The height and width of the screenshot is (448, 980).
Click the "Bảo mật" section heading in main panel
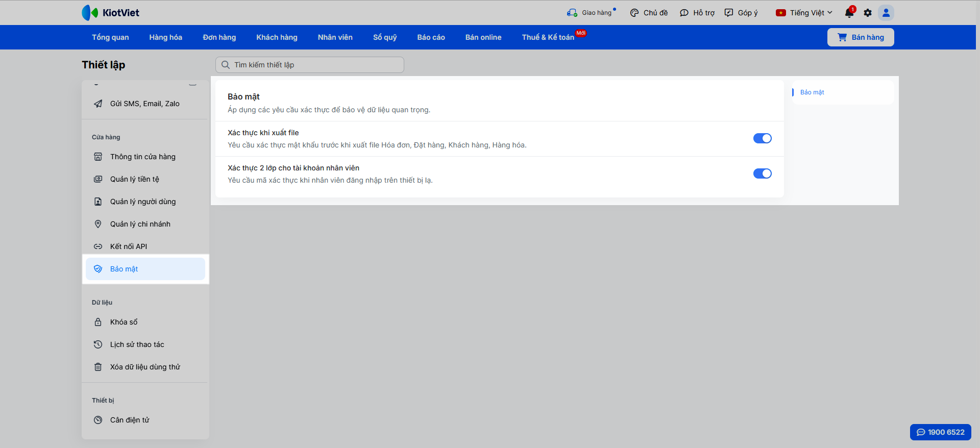[x=243, y=96]
